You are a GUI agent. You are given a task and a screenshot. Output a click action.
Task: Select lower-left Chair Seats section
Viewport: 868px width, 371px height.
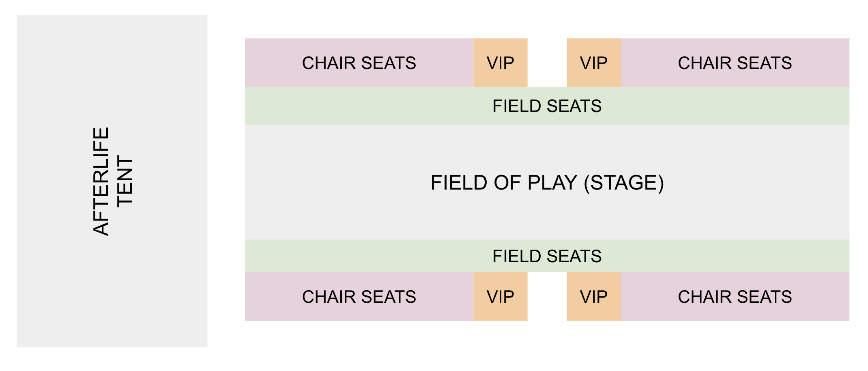[359, 296]
